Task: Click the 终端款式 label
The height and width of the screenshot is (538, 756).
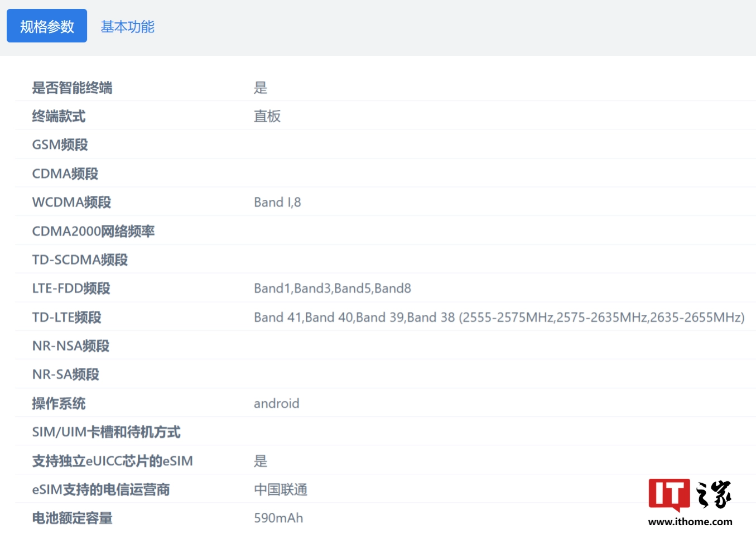Action: click(x=59, y=116)
